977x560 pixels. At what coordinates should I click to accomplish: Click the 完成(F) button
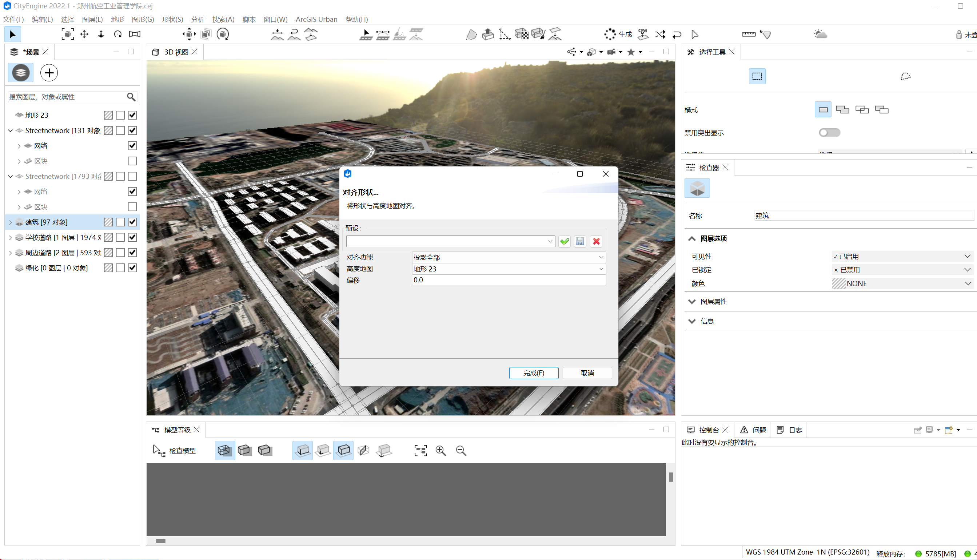pos(533,373)
